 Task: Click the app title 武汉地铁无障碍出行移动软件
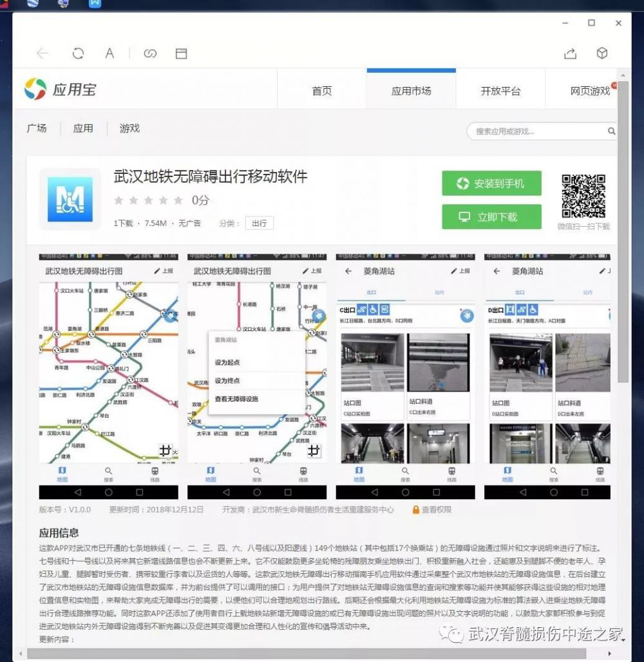pos(211,176)
